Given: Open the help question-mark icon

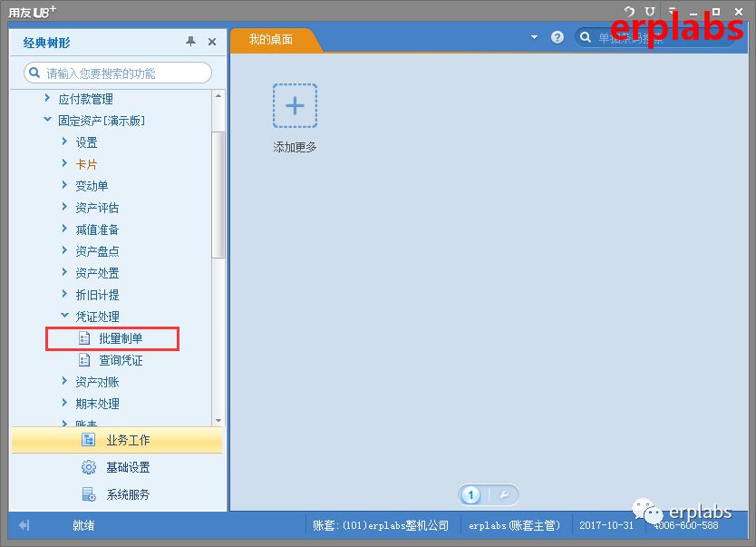Looking at the screenshot, I should 557,37.
